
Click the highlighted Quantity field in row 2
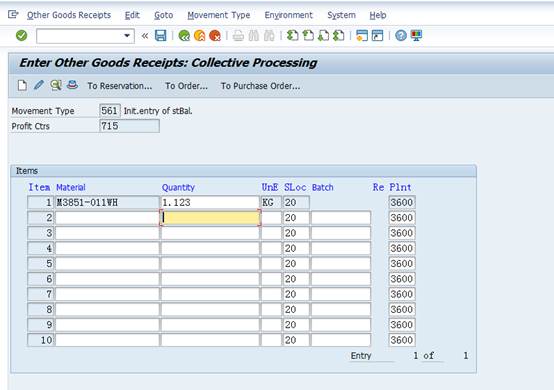coord(210,218)
